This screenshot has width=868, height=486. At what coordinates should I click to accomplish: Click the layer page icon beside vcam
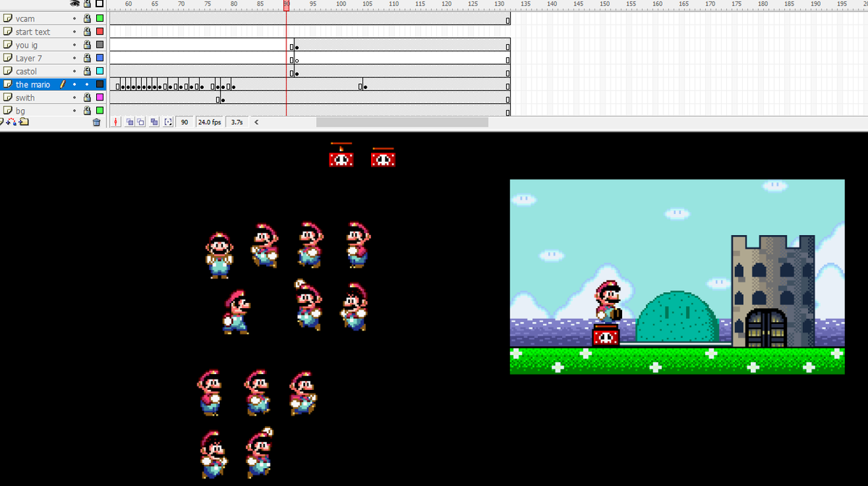(x=7, y=19)
